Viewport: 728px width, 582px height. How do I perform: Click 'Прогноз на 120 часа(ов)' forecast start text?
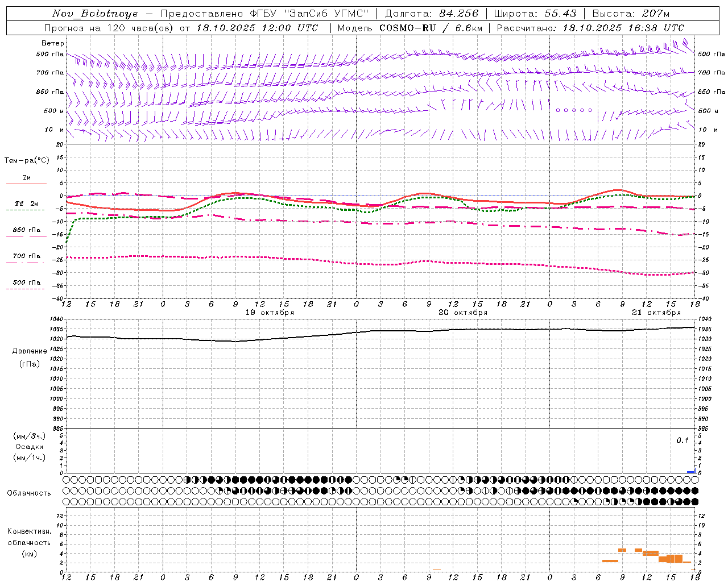point(109,28)
